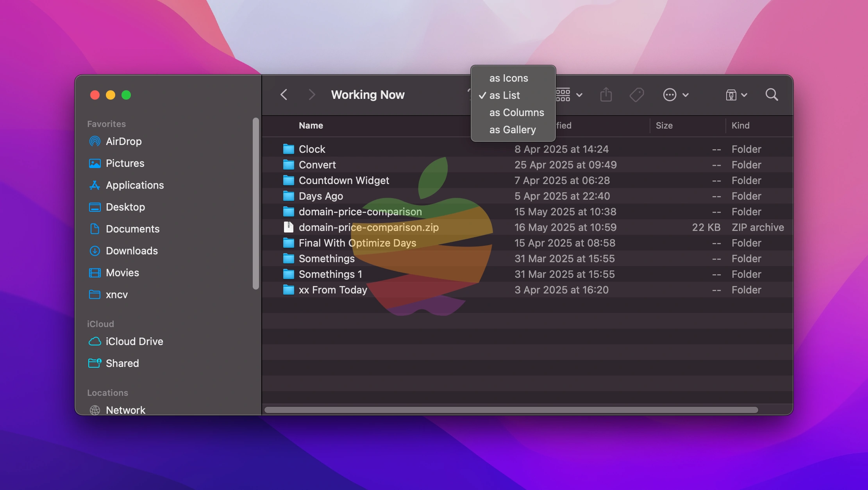Click the Tags toolbar icon

[x=637, y=95]
